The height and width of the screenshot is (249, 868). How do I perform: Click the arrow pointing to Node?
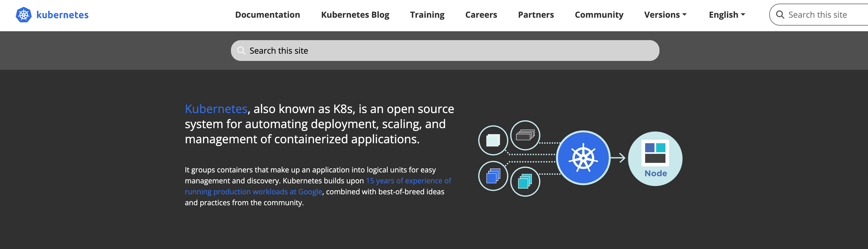[618, 158]
